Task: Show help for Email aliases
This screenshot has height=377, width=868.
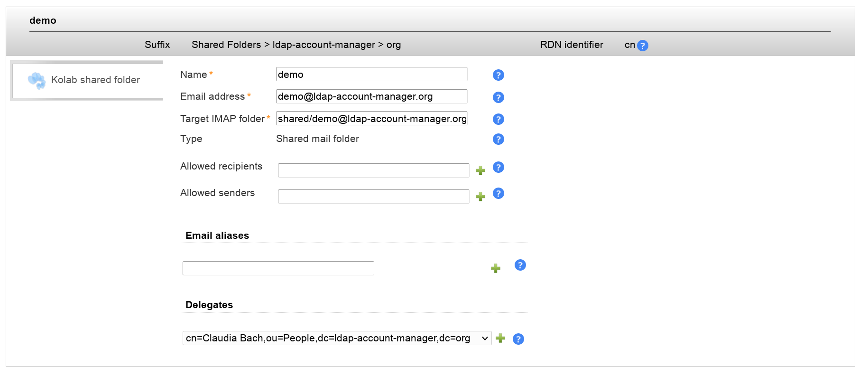Action: click(x=520, y=265)
